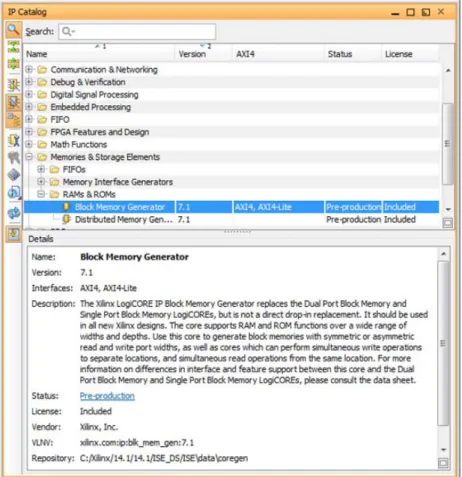Click the blue chip device icon
This screenshot has height=477, width=462.
point(14,174)
